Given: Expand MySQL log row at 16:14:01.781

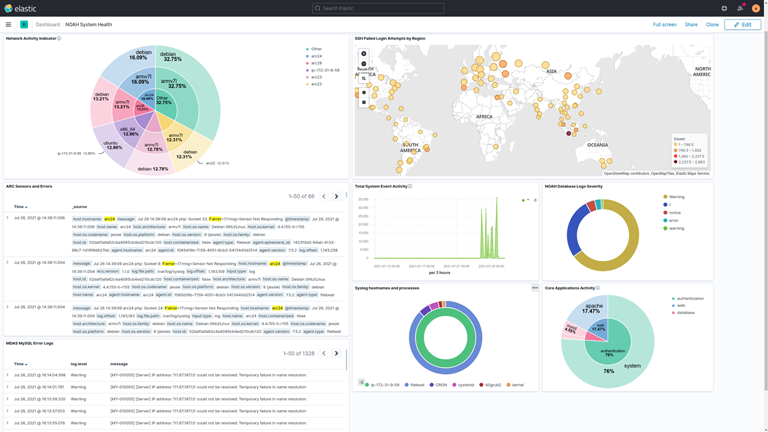Looking at the screenshot, I should [7, 387].
